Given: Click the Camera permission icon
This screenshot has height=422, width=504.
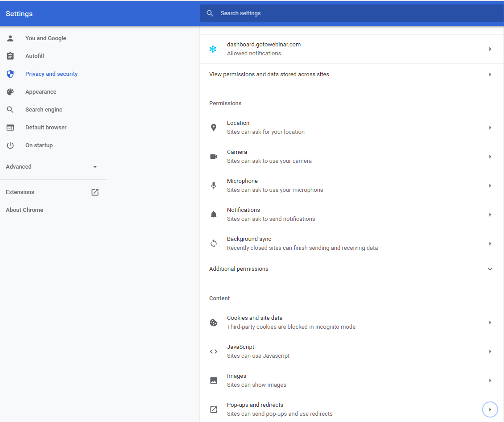Looking at the screenshot, I should click(x=214, y=157).
